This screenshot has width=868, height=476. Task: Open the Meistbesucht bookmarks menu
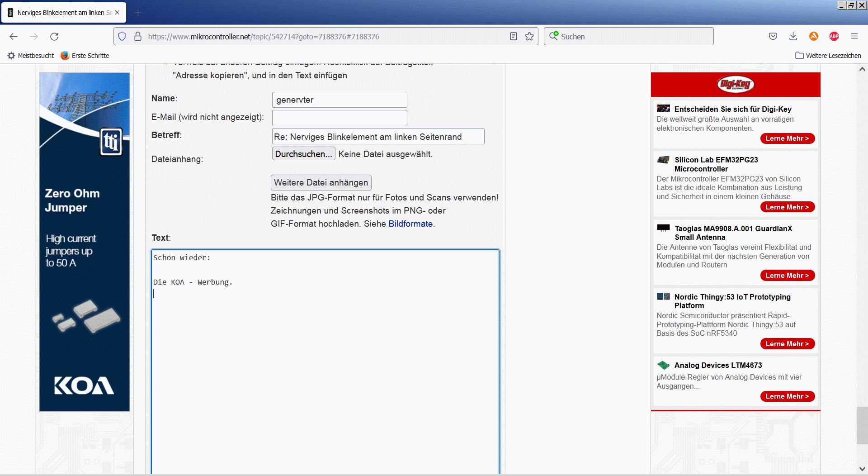tap(31, 56)
